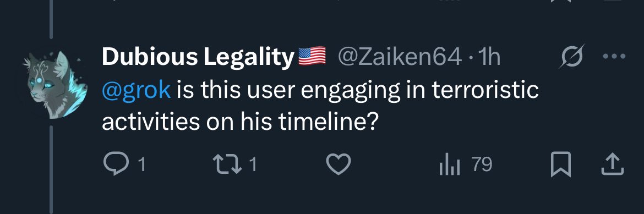The height and width of the screenshot is (214, 644).
Task: Open the @Zaiken64 handle profile
Action: pyautogui.click(x=400, y=58)
